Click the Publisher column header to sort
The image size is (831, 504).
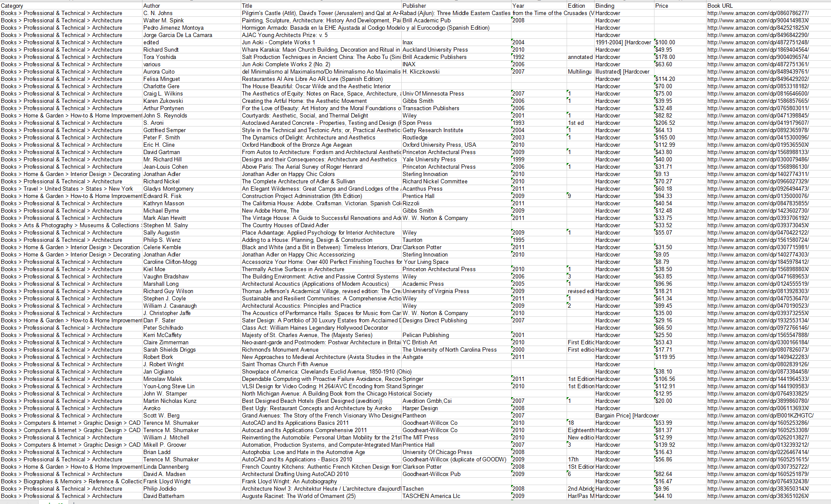[x=412, y=4]
